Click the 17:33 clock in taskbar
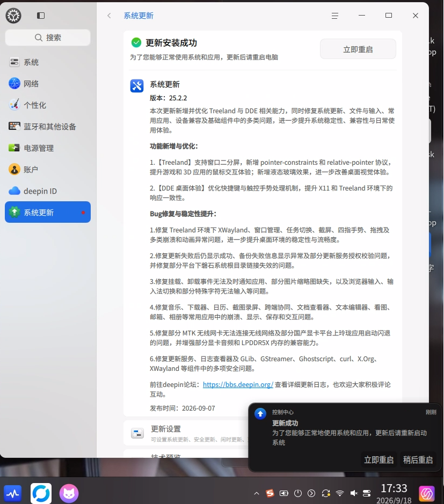This screenshot has width=444, height=504. pos(394,488)
